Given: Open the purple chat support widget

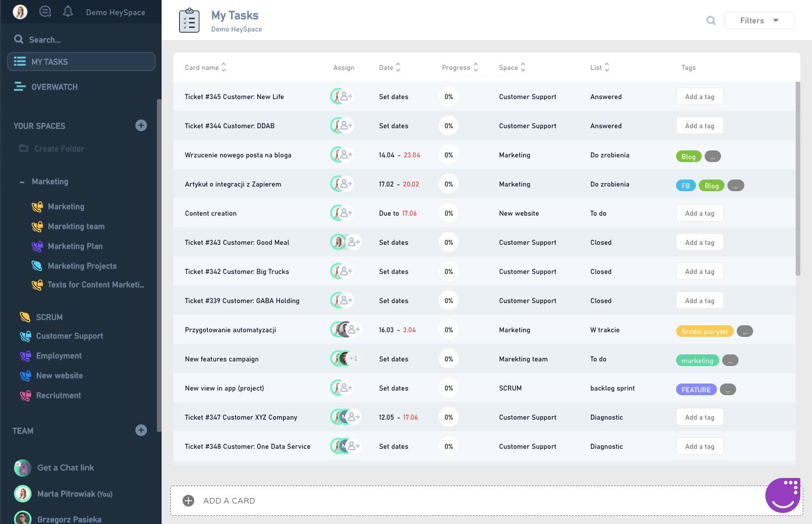Looking at the screenshot, I should [x=782, y=495].
